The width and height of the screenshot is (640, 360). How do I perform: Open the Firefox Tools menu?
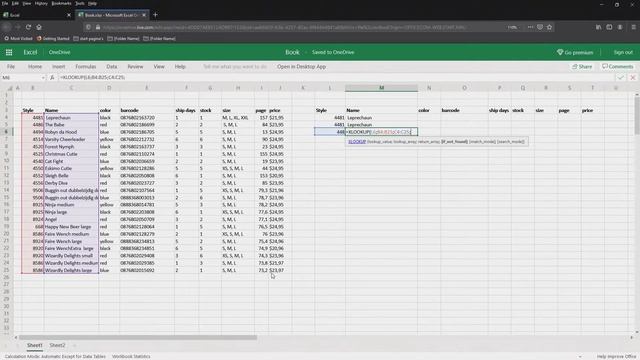pos(80,3)
